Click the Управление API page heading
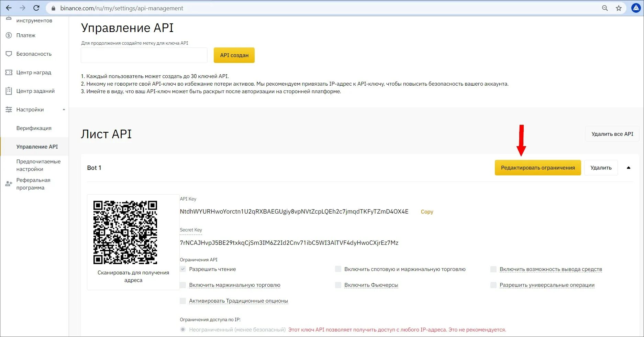Image resolution: width=644 pixels, height=337 pixels. tap(127, 28)
